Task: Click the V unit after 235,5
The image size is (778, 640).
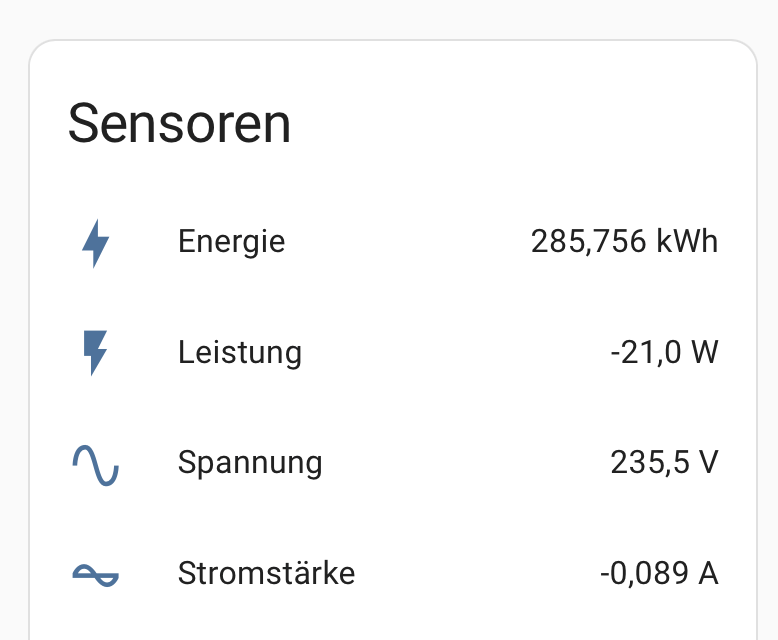Action: point(708,463)
